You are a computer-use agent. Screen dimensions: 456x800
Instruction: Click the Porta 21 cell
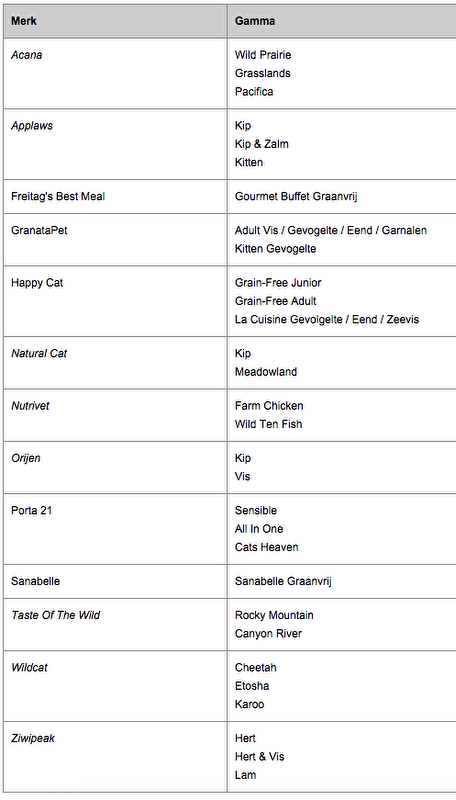(115, 529)
